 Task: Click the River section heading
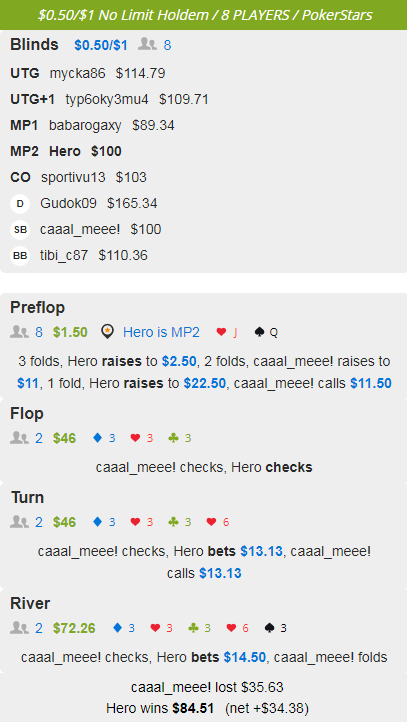[30, 603]
